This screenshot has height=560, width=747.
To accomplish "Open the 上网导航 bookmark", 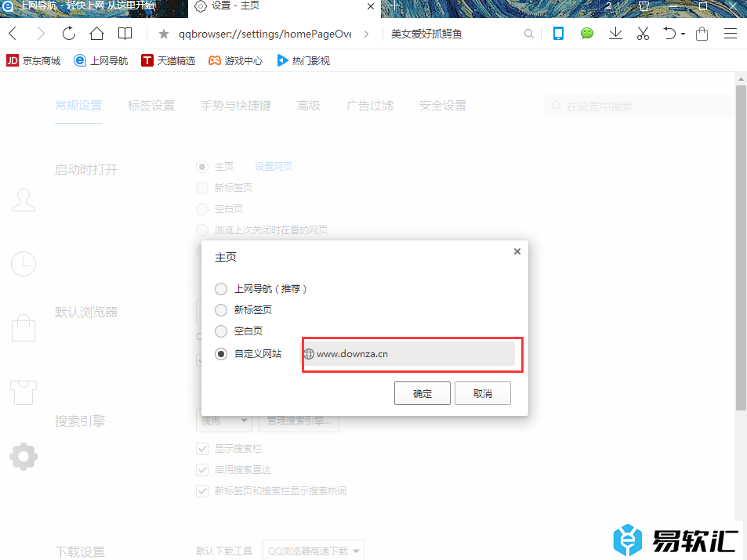I will (101, 60).
